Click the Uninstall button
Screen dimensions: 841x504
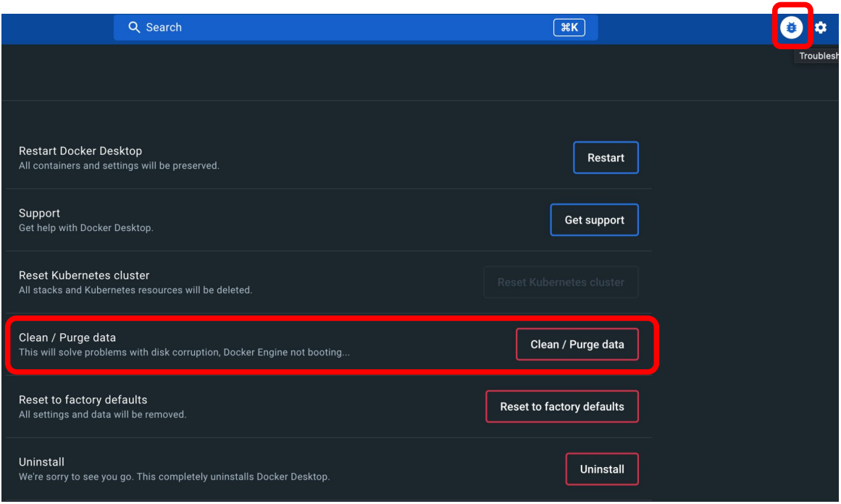(602, 469)
